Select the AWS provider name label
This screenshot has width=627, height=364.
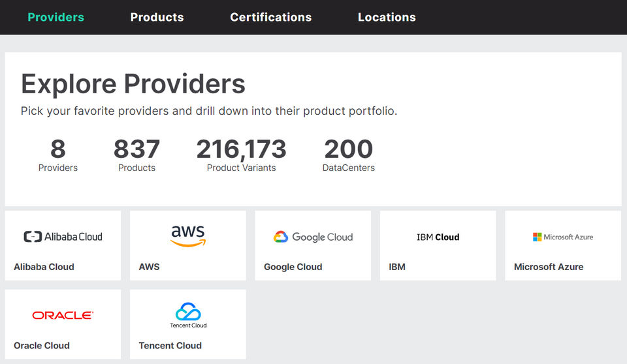[x=149, y=267]
